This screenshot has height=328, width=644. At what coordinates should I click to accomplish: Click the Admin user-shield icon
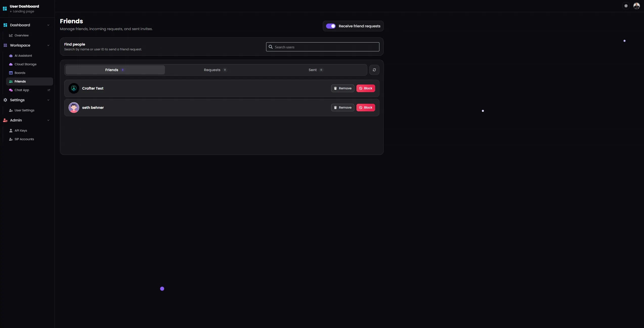click(5, 120)
